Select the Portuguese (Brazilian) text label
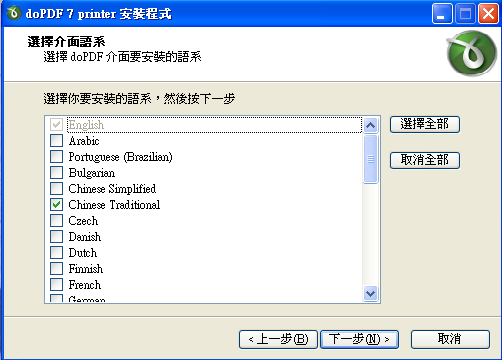Viewport: 502px width, 360px height. point(121,157)
